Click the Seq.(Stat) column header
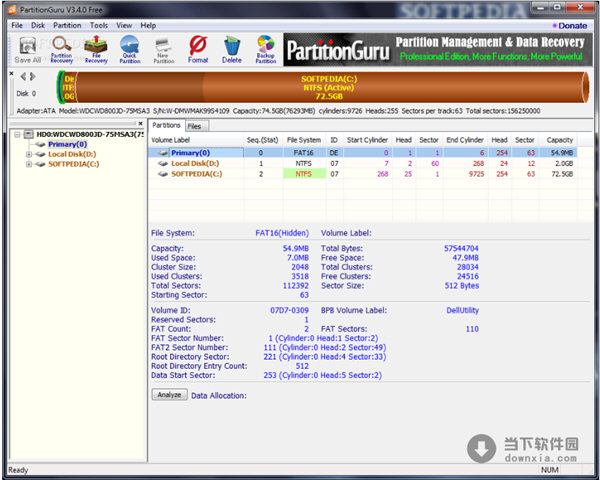This screenshot has width=600, height=480. click(x=263, y=140)
